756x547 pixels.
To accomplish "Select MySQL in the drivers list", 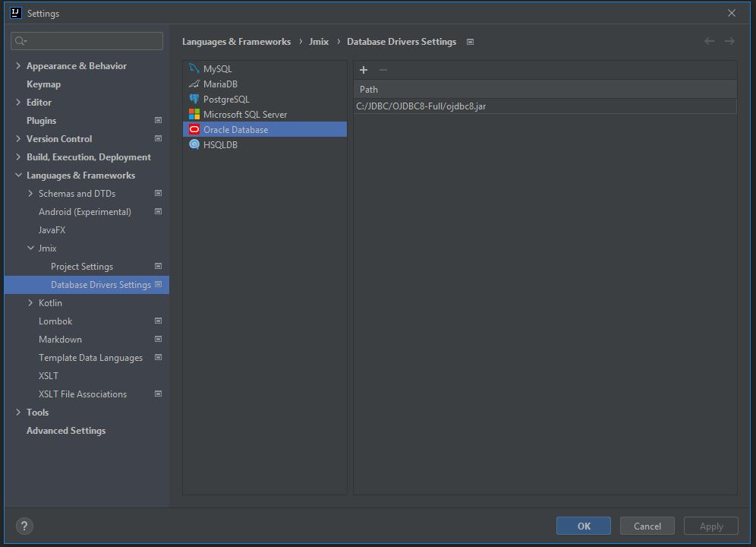I will tap(265, 68).
